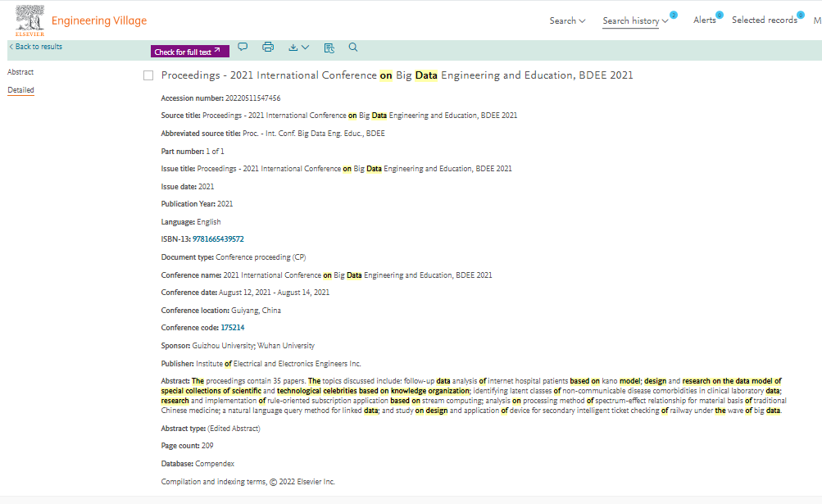Viewport: 822px width, 504px height.
Task: Select the Proceedings record checkbox
Action: (148, 75)
